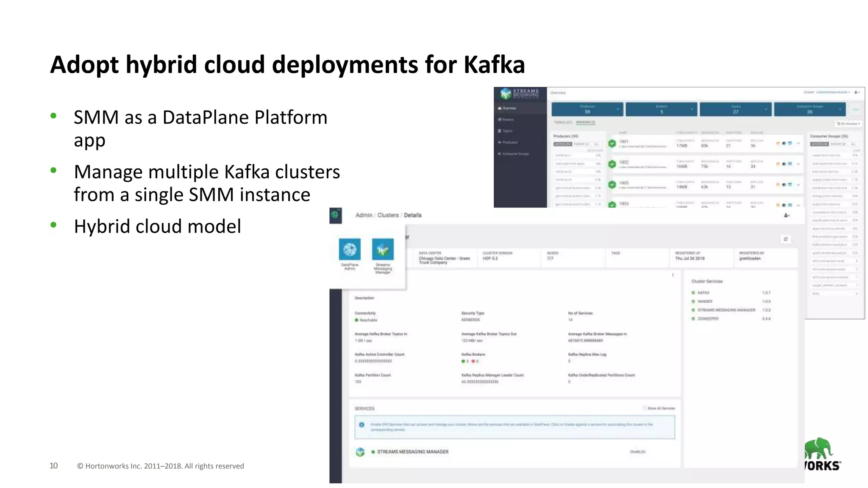Open the user account icon in Details header
The width and height of the screenshot is (868, 488).
(x=786, y=216)
